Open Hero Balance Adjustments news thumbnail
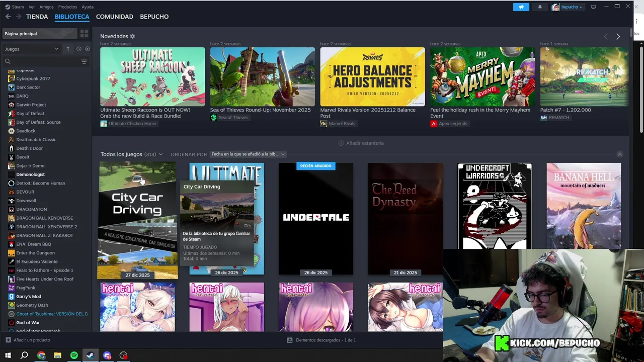The height and width of the screenshot is (362, 644). click(372, 76)
